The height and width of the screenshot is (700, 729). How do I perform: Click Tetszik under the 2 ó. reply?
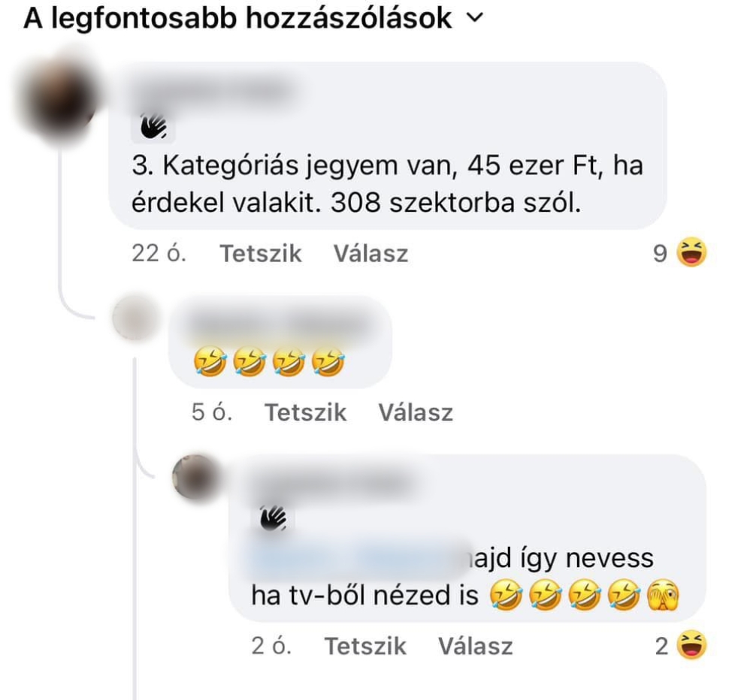pos(365,646)
